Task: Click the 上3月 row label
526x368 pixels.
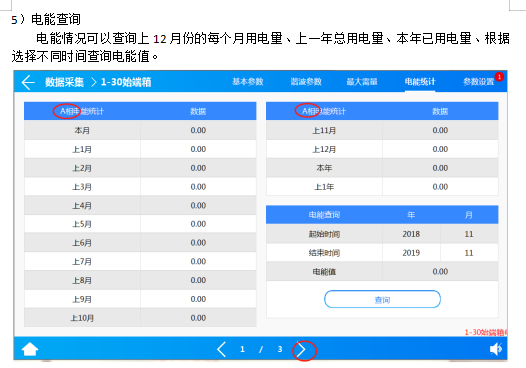Action: [x=82, y=187]
